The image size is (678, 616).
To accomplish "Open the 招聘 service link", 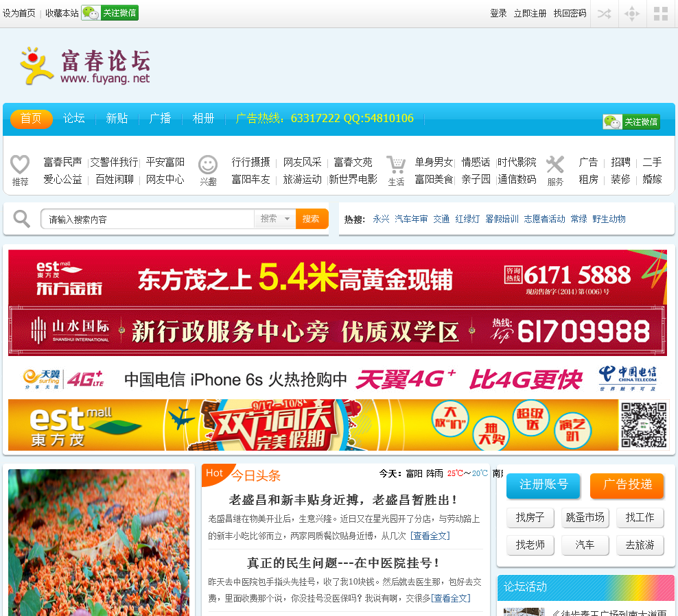I will tap(620, 162).
